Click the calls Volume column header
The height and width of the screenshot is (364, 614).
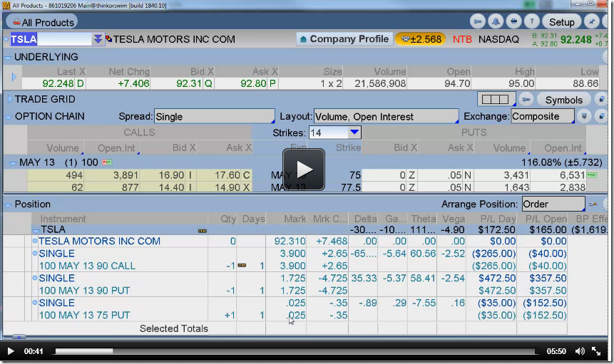(x=63, y=147)
